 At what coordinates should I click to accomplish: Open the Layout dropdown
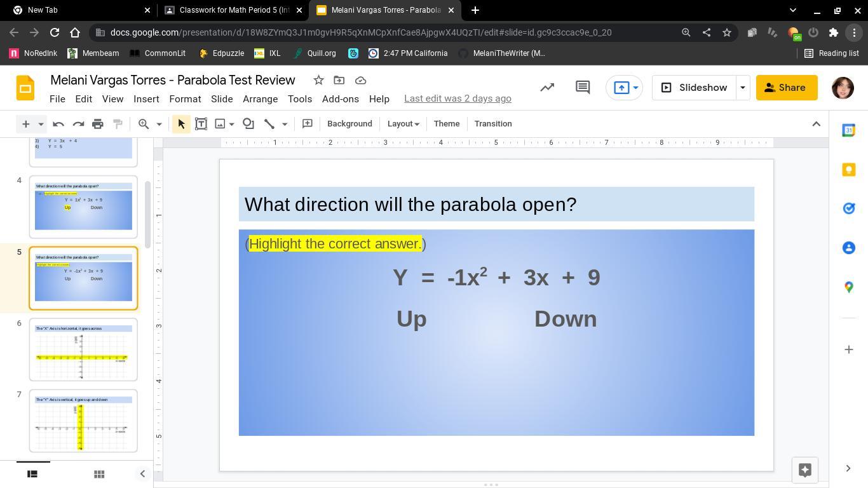click(403, 124)
